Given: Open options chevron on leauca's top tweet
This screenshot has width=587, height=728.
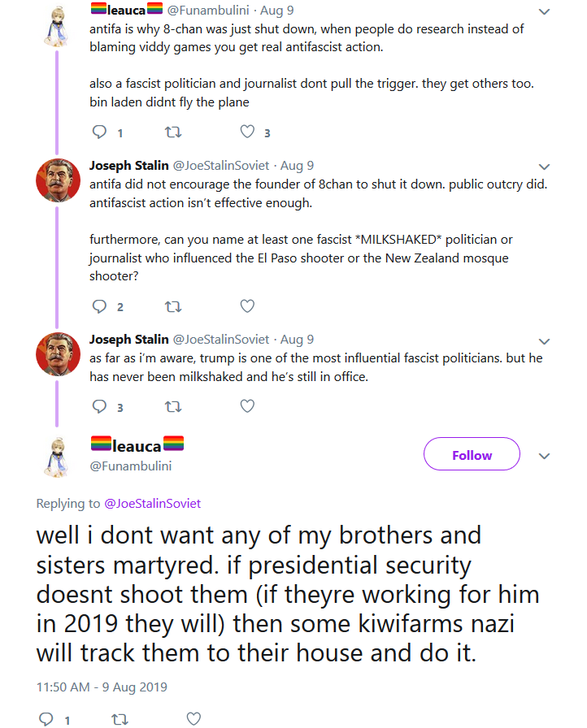Looking at the screenshot, I should (x=544, y=11).
